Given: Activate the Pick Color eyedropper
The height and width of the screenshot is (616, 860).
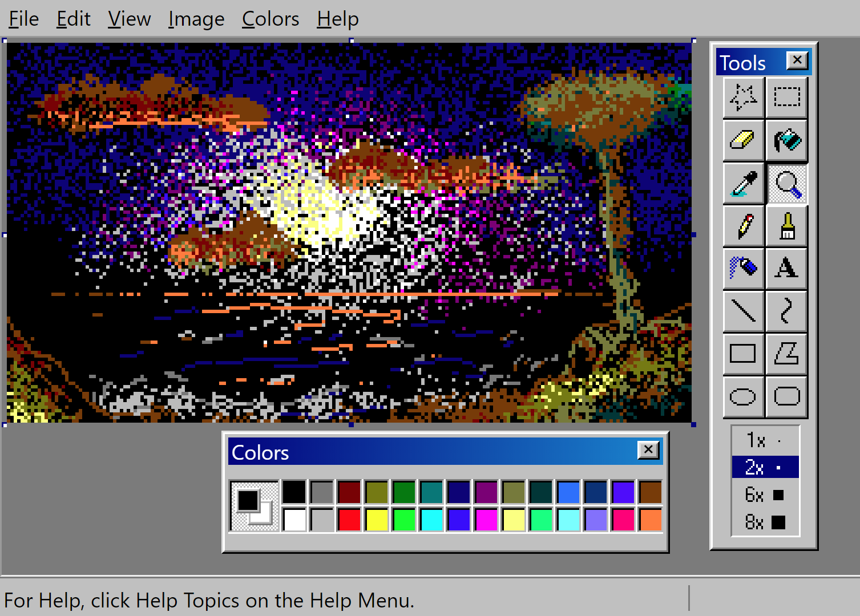Looking at the screenshot, I should (x=743, y=184).
